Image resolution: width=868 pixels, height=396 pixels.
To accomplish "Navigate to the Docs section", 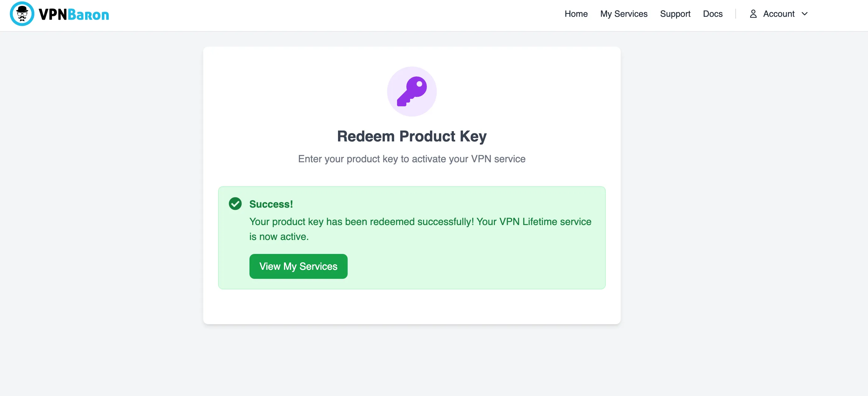I will coord(713,14).
